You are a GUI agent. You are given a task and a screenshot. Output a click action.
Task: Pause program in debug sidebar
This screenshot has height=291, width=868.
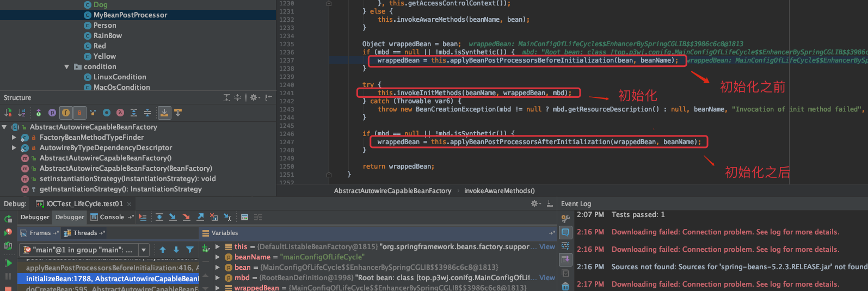pyautogui.click(x=8, y=276)
